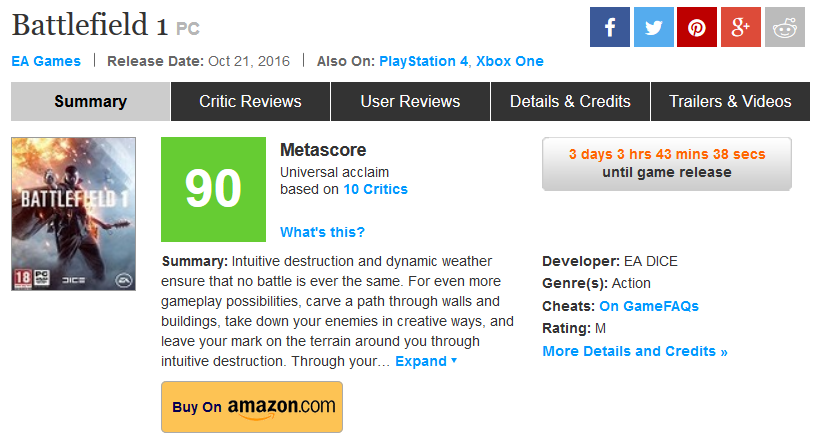
Task: Pin the page with Pinterest icon
Action: pos(697,27)
